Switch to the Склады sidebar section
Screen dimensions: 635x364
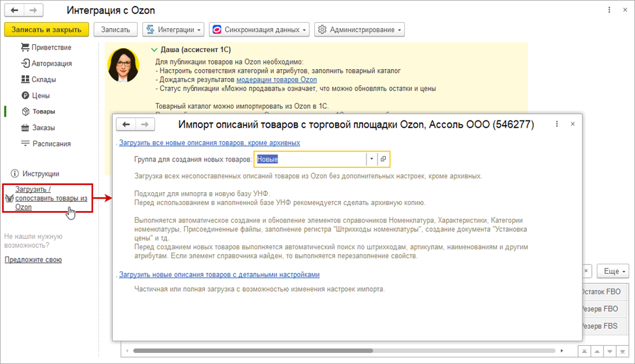click(x=43, y=79)
